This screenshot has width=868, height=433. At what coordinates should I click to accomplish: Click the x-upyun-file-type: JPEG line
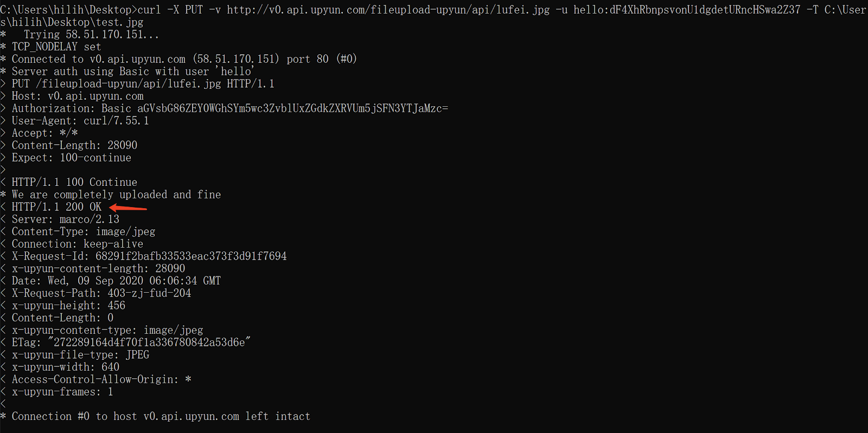point(75,355)
